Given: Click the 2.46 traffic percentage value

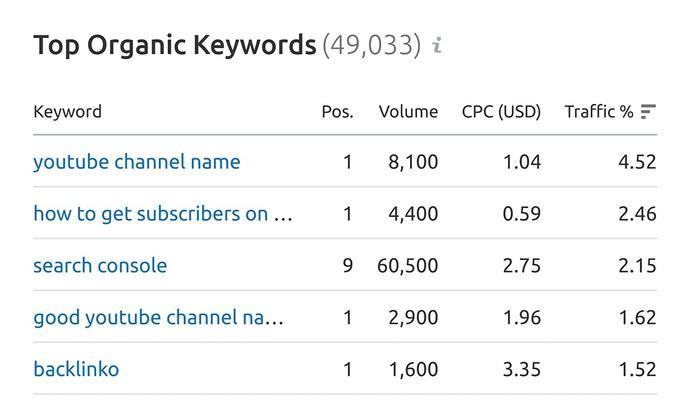Looking at the screenshot, I should pyautogui.click(x=637, y=214).
